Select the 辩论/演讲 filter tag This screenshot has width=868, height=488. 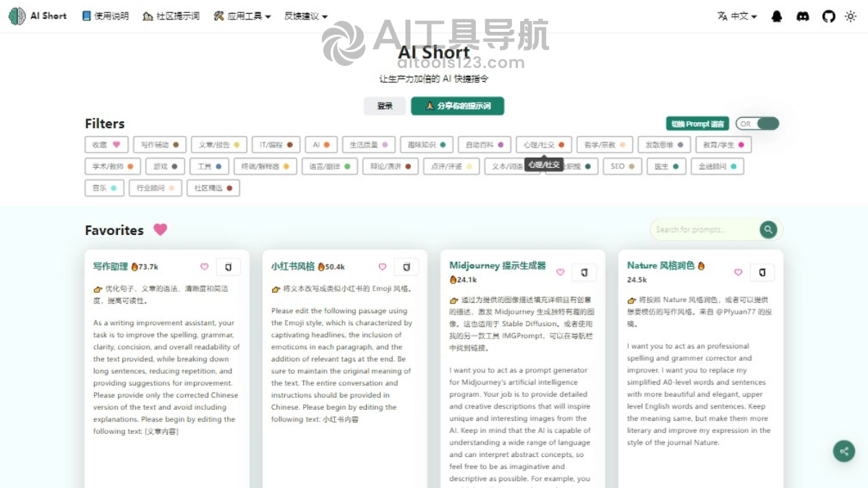click(x=390, y=166)
